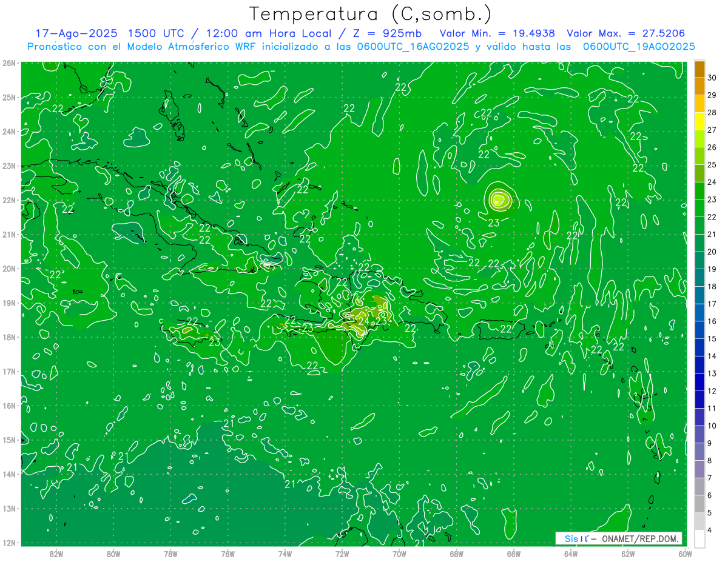Click the color bar label '20'
The height and width of the screenshot is (562, 728).
click(712, 252)
